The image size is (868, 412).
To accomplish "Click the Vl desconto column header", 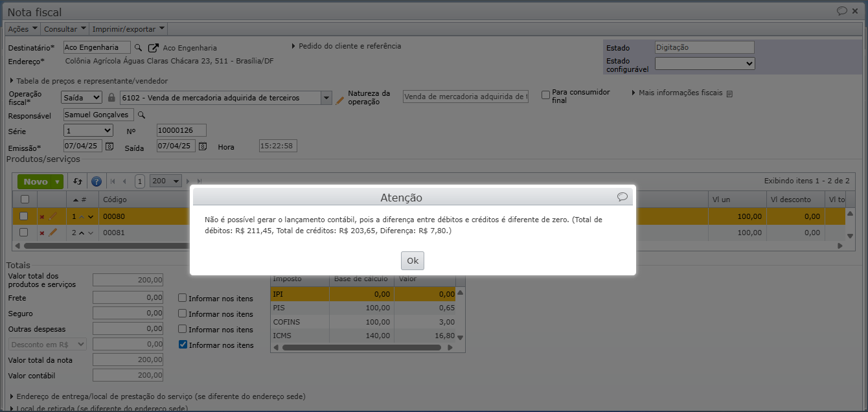I will 795,200.
